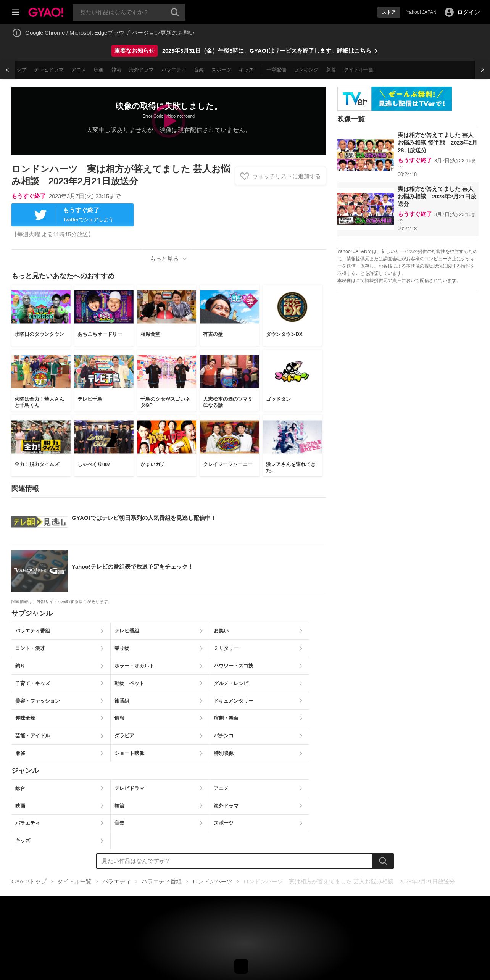Open ホラー・オカルト subgenre row
Screen dimensions: 490x980
(x=160, y=666)
